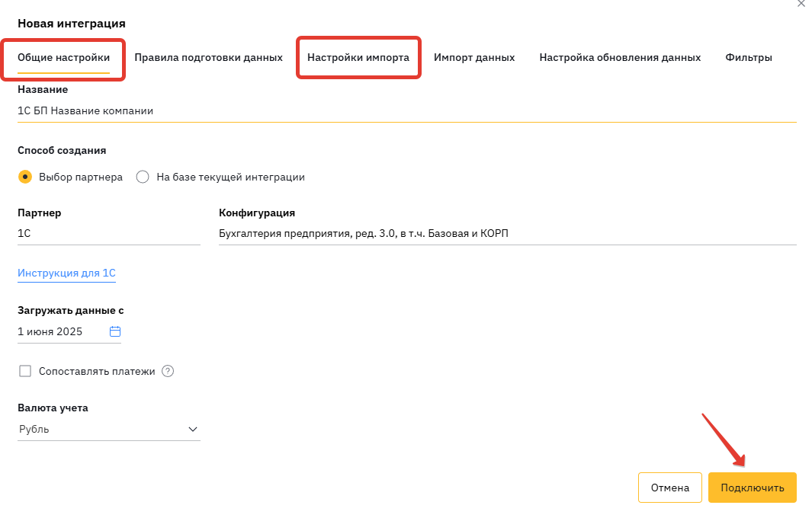This screenshot has height=518, width=812.
Task: Select the Выбор партнера radio button
Action: click(x=25, y=177)
